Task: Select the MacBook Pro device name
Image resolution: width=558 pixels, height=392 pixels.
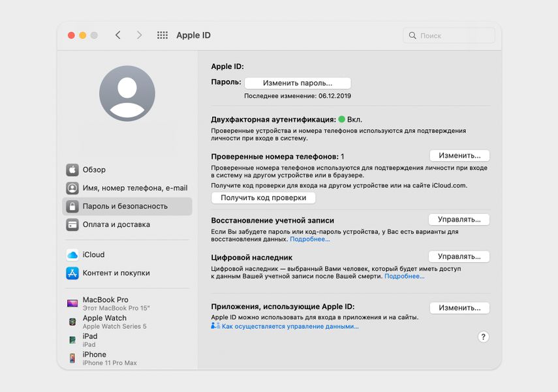Action: 106,299
